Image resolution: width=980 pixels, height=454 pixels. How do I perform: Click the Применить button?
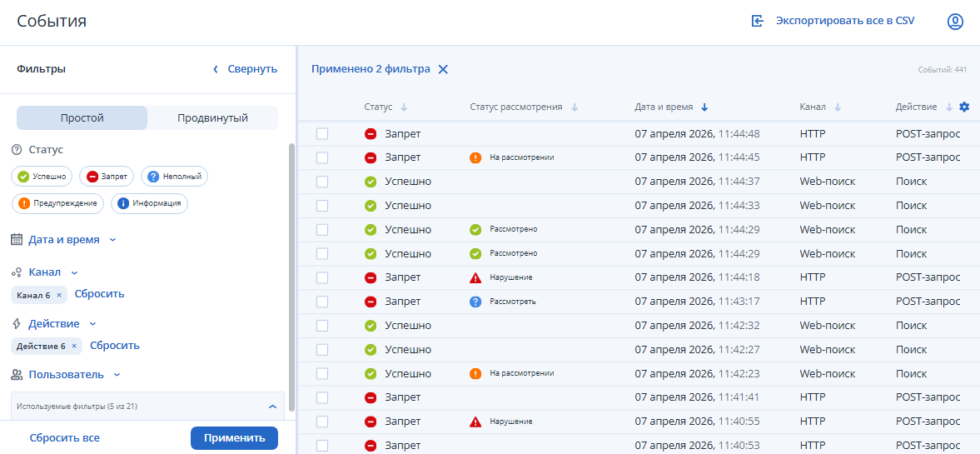[234, 437]
